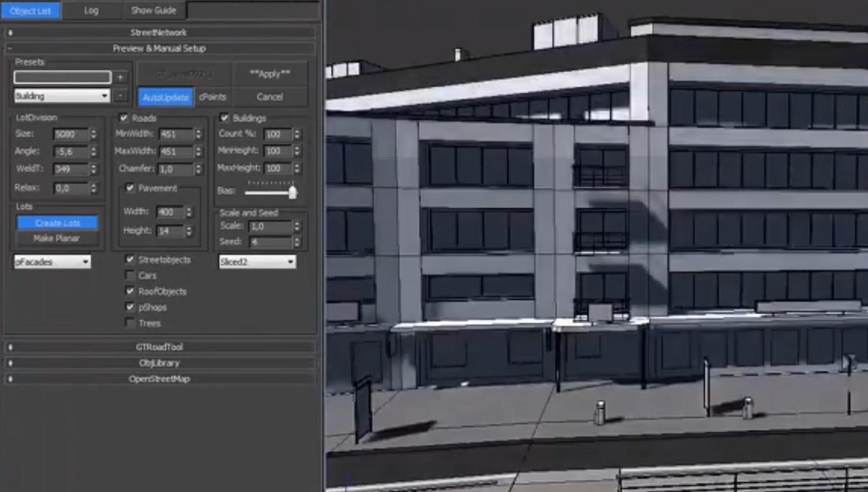Image resolution: width=868 pixels, height=492 pixels.
Task: Click the MaxHeight spinner arrows
Action: (x=297, y=168)
